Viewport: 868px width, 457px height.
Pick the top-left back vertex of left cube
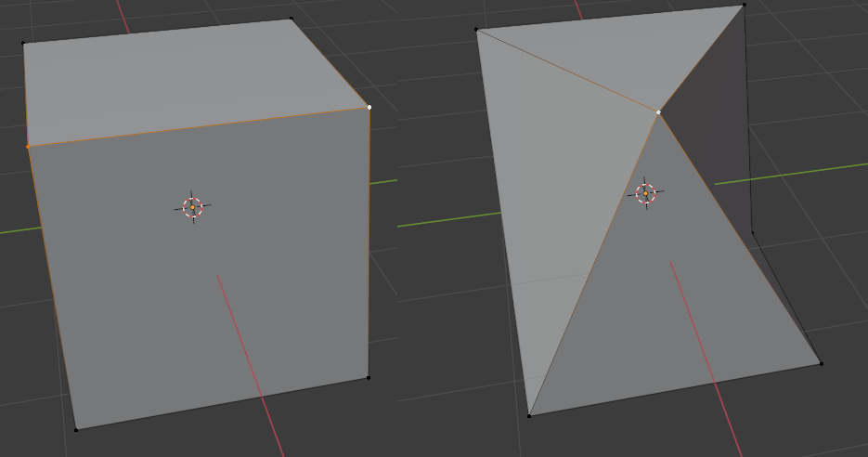24,42
